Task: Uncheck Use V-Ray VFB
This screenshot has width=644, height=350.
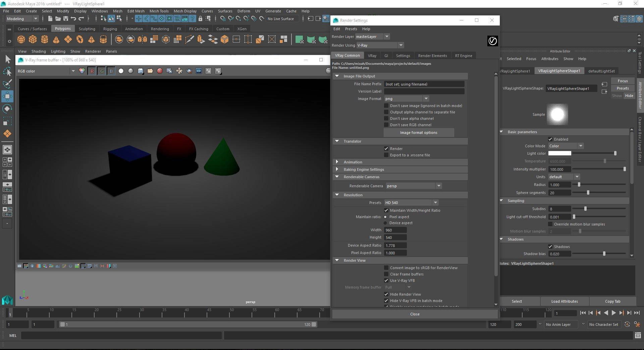Action: pos(386,281)
